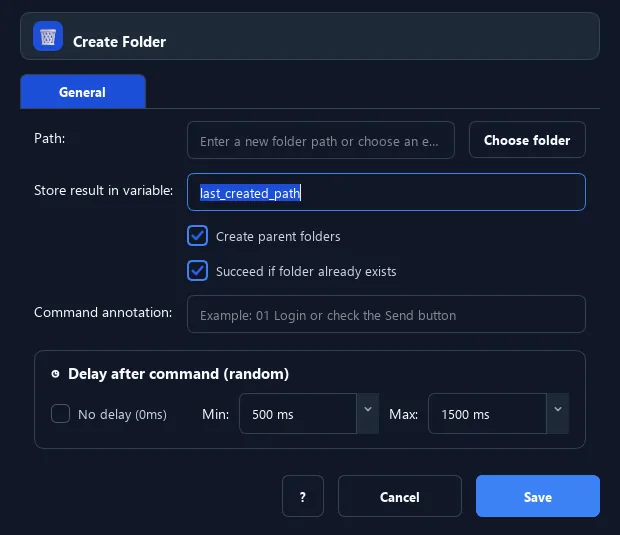
Task: Click the Command annotation input field
Action: click(x=386, y=314)
